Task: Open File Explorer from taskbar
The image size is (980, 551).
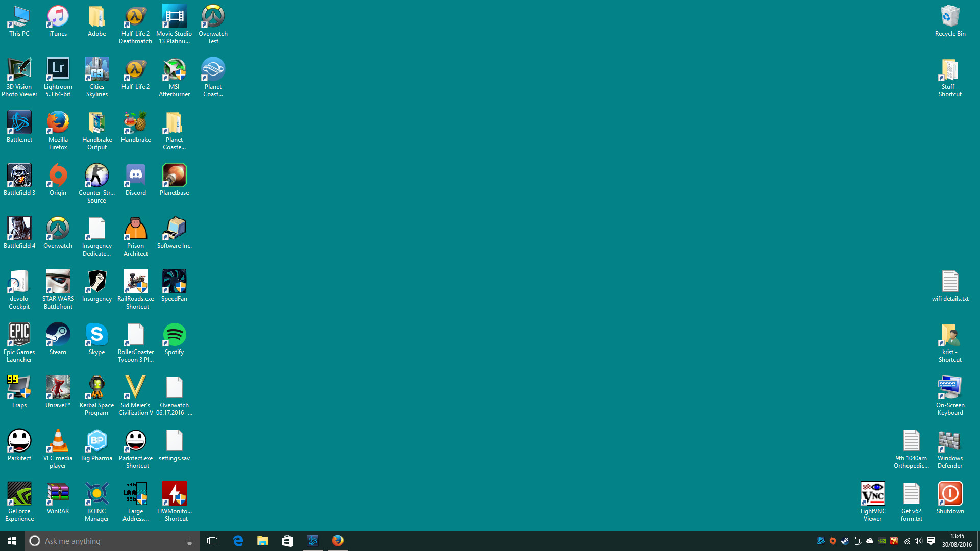Action: (263, 541)
